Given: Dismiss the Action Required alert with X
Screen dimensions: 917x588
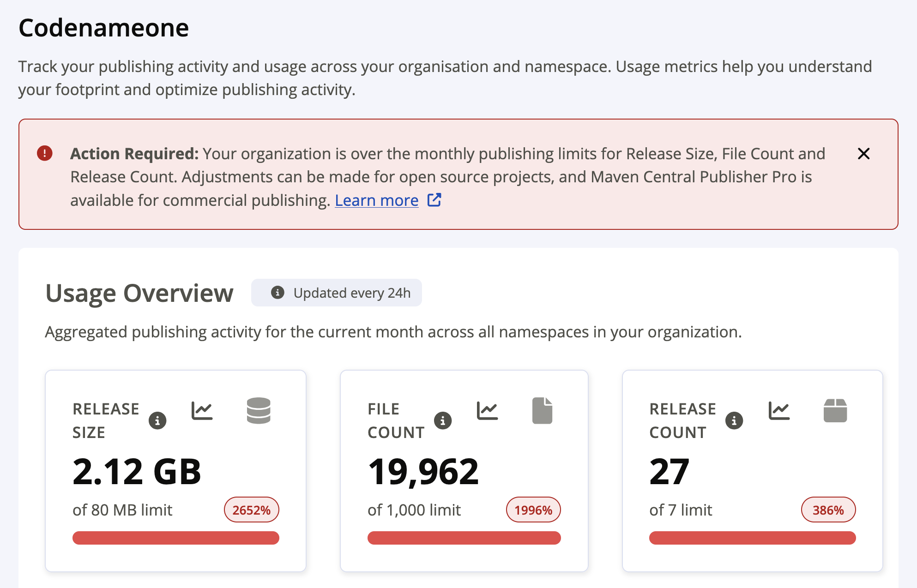Looking at the screenshot, I should click(863, 154).
